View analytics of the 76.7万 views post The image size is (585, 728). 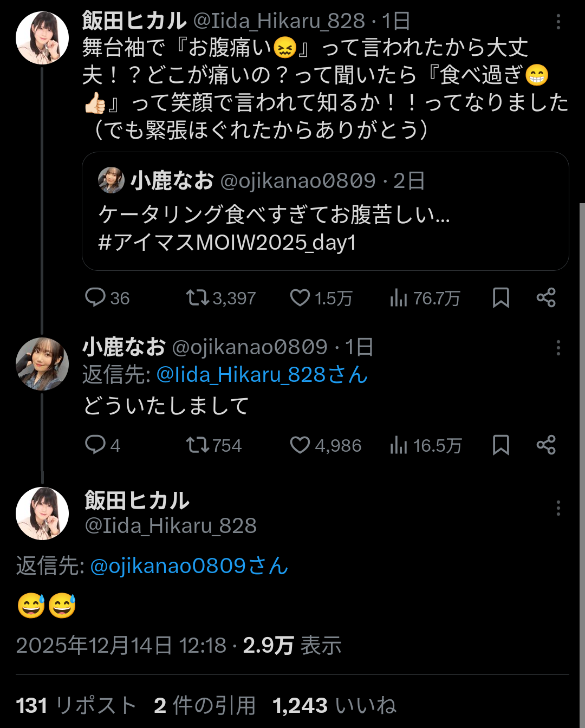point(399,297)
